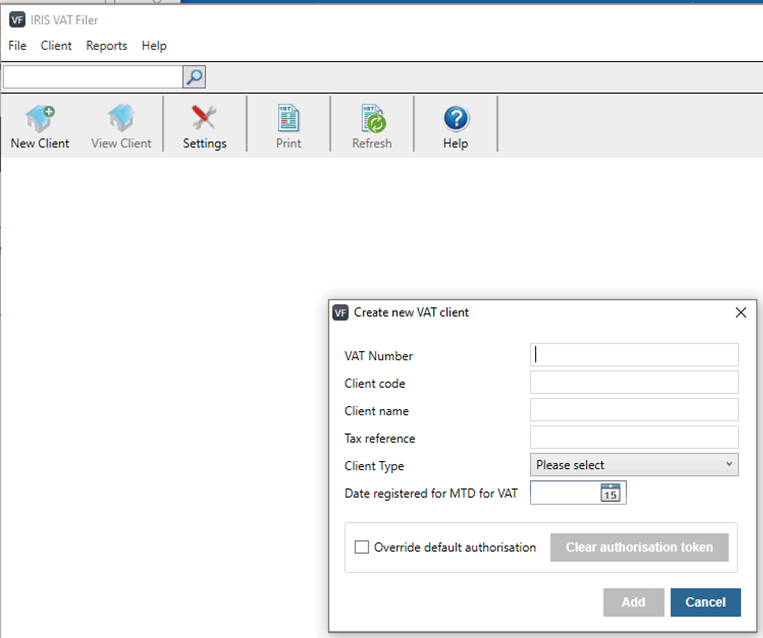Click the Refresh toolbar icon
The image size is (763, 638).
click(373, 118)
